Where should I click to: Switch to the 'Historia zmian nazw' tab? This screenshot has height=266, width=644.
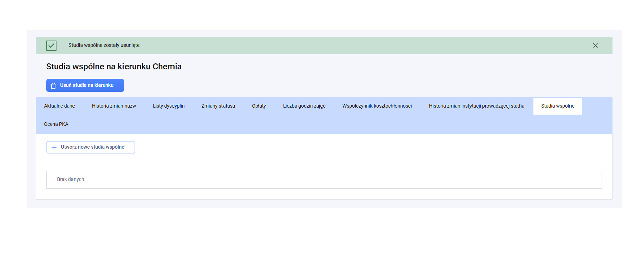[x=114, y=106]
